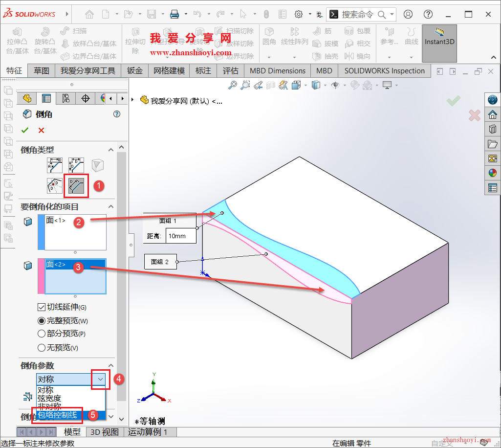Viewport: 501px width, 448px height.
Task: Open the PropertyManager tab icon
Action: tap(46, 98)
